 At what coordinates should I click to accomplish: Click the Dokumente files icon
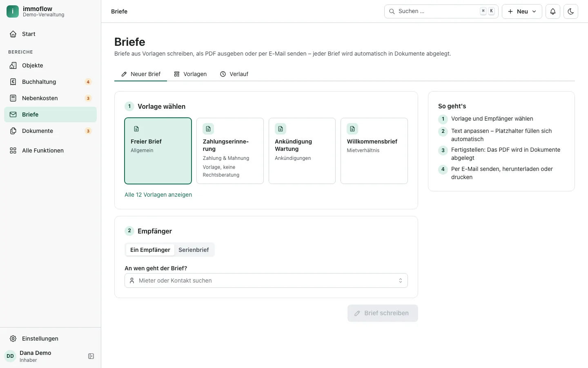[13, 131]
